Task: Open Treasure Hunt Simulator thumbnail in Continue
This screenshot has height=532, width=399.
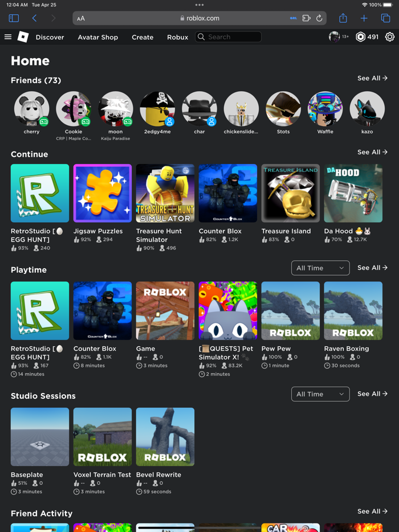Action: pos(165,193)
